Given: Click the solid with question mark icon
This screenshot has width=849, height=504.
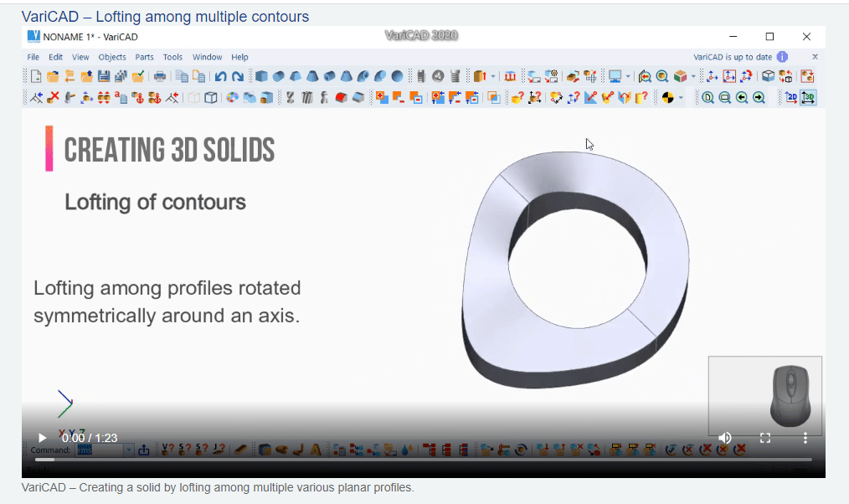Looking at the screenshot, I should pyautogui.click(x=517, y=97).
